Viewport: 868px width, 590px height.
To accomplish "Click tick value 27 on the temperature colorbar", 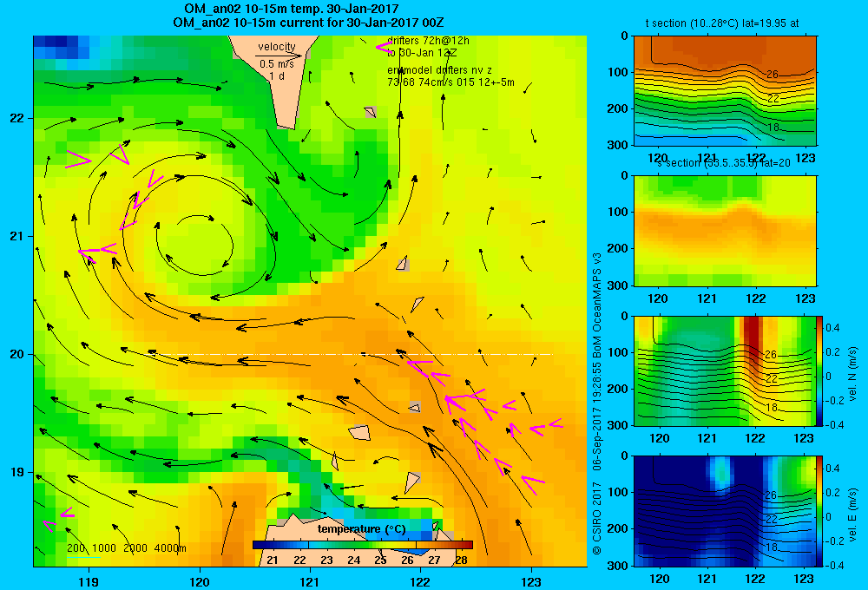I will click(x=434, y=560).
